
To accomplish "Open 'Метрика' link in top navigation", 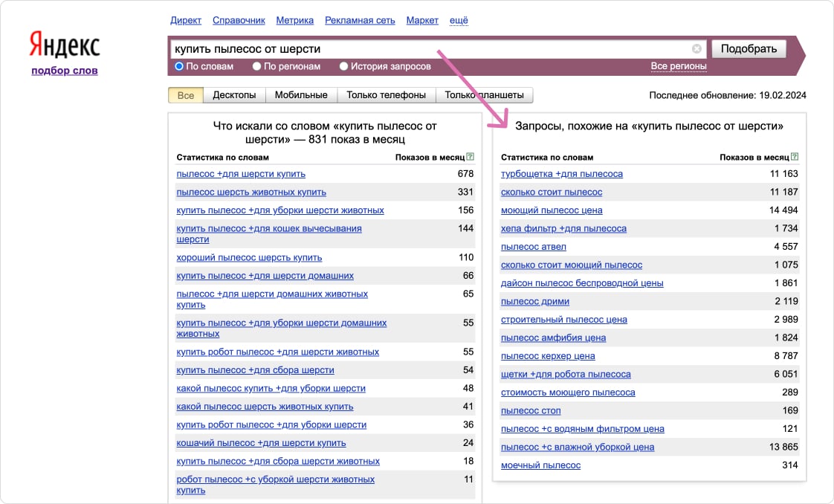I will coord(294,20).
